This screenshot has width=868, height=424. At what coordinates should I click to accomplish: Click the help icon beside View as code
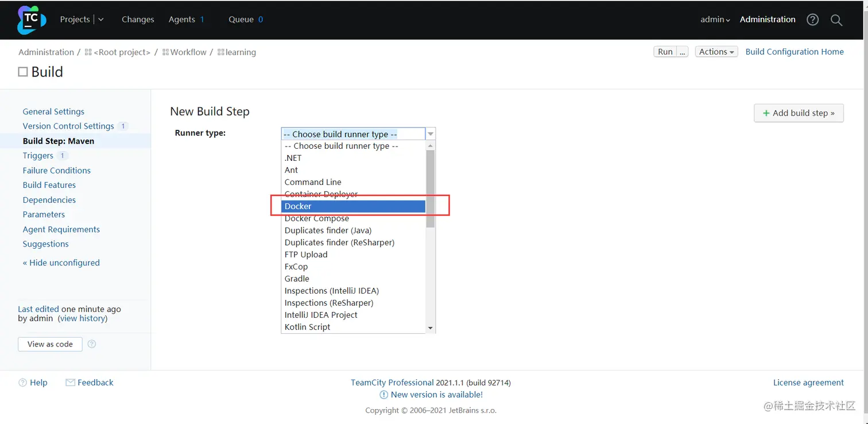pos(92,344)
